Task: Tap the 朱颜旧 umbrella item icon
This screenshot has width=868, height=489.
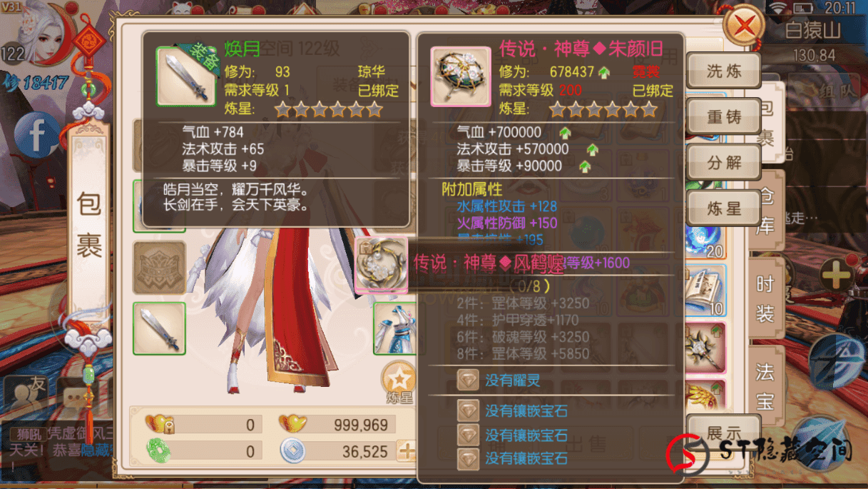Action: [x=460, y=76]
